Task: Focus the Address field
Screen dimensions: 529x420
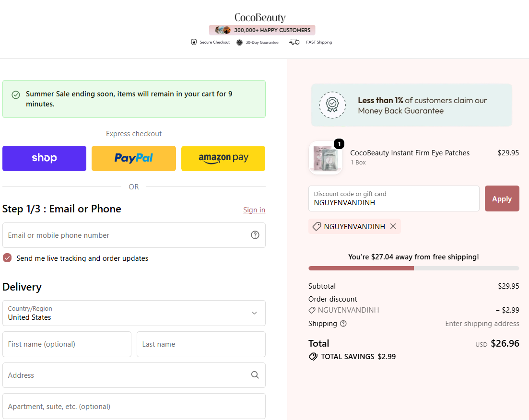Action: [x=134, y=375]
